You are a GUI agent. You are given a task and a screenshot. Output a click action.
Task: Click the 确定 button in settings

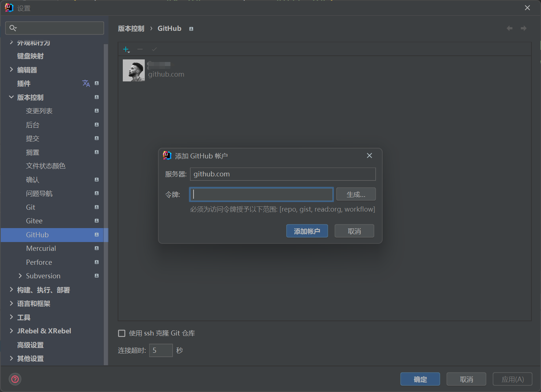(x=420, y=379)
